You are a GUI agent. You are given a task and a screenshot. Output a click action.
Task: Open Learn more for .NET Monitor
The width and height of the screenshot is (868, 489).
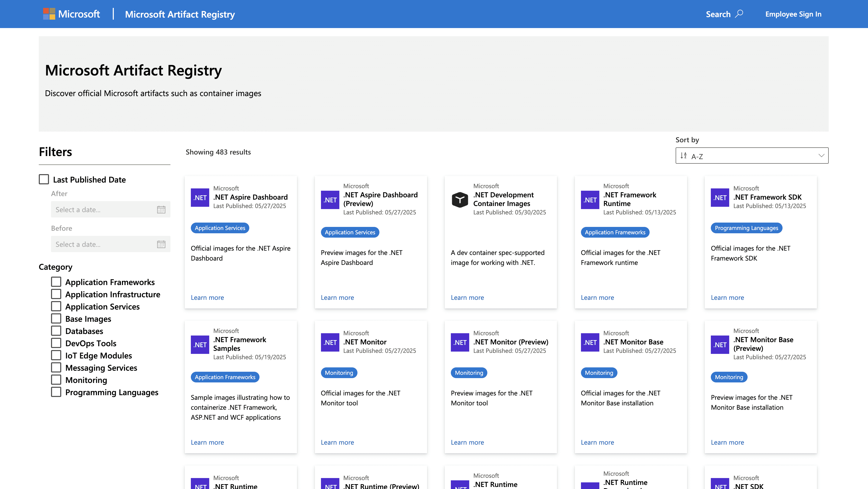(x=337, y=442)
